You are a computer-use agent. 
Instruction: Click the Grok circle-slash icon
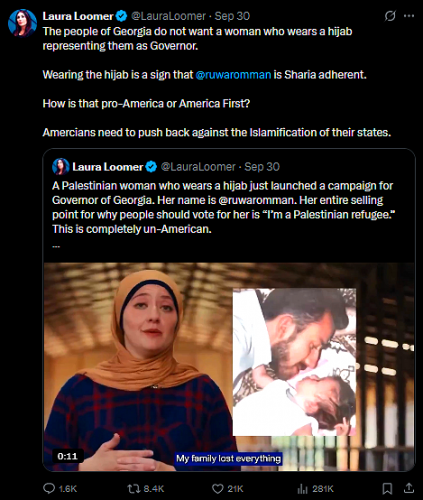pos(390,16)
